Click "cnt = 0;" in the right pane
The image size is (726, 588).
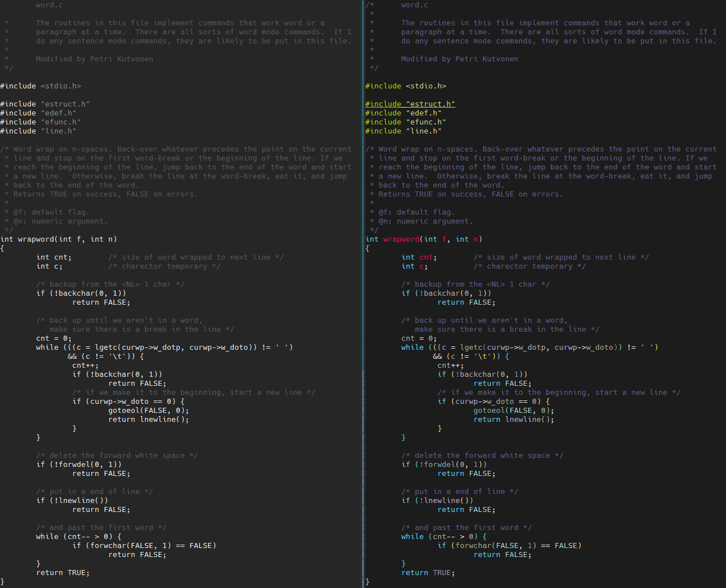[419, 338]
